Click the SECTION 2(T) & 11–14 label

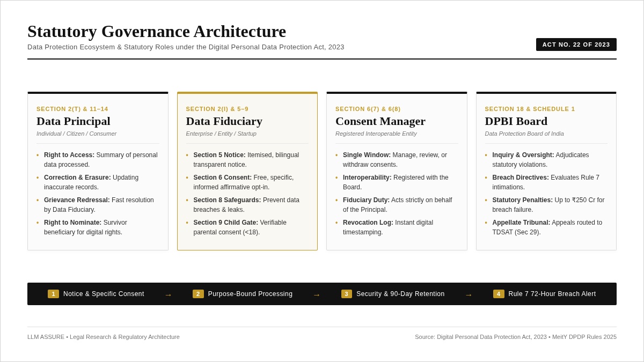click(72, 109)
